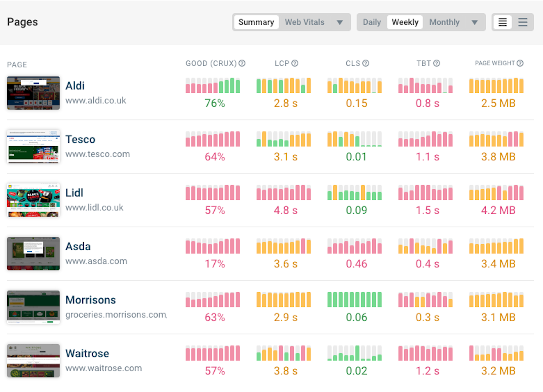This screenshot has height=392, width=543.
Task: Open the Web Vitals dropdown
Action: [305, 22]
